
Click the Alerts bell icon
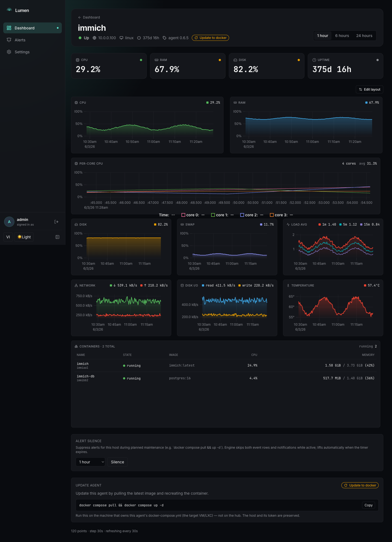click(9, 40)
